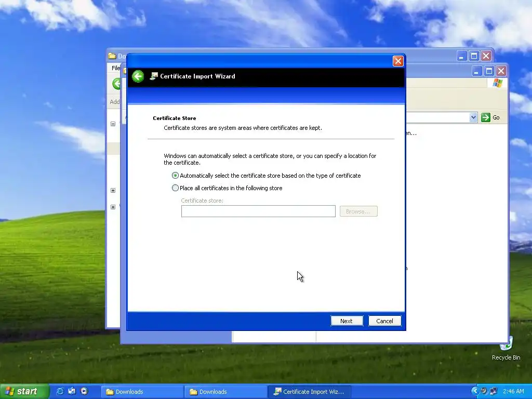Screen dimensions: 532x399
Task: Switch to first Downloads taskbar button
Action: pos(142,392)
